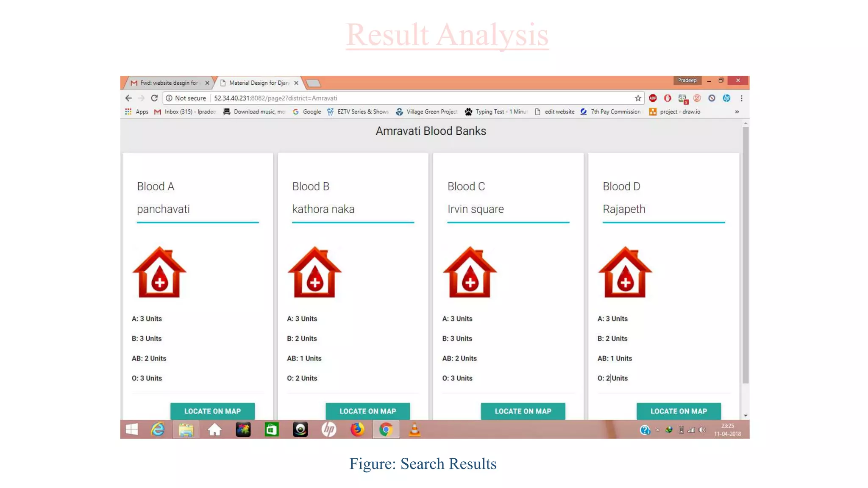Open the Google bookmark
The image size is (868, 488).
[307, 112]
